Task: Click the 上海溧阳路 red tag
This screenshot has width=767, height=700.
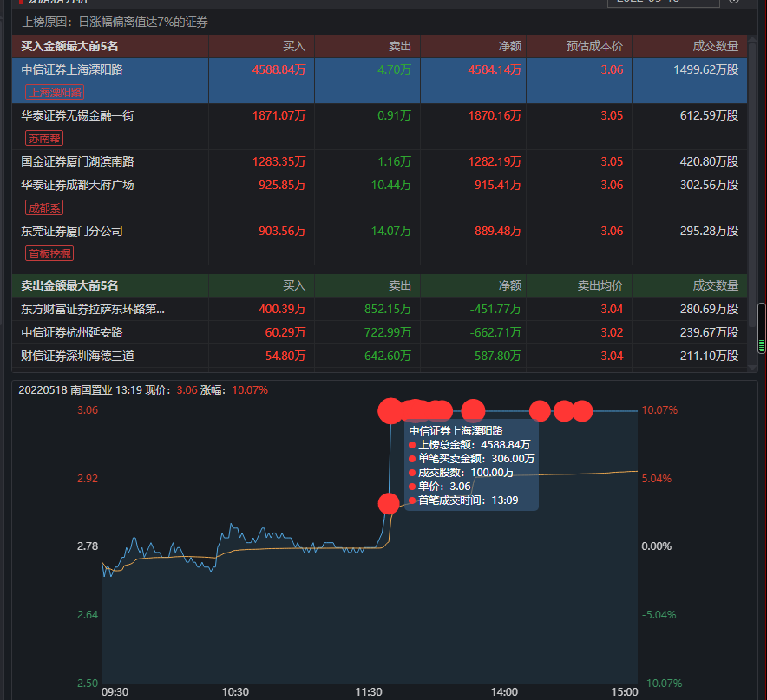Action: click(55, 93)
